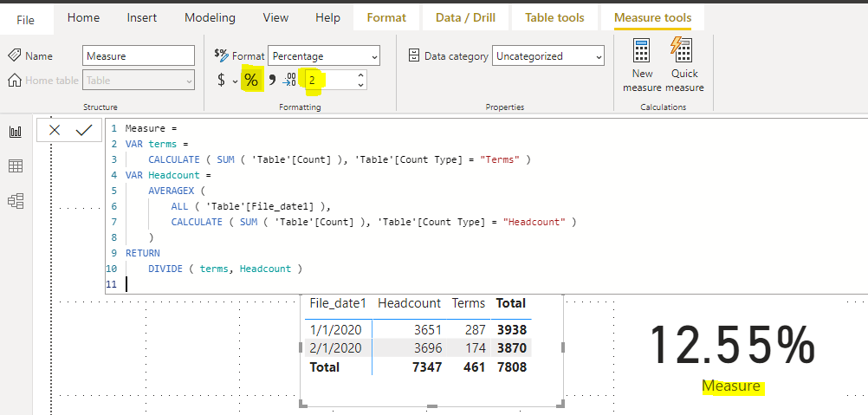The width and height of the screenshot is (868, 415).
Task: Create a New measure
Action: tap(642, 65)
